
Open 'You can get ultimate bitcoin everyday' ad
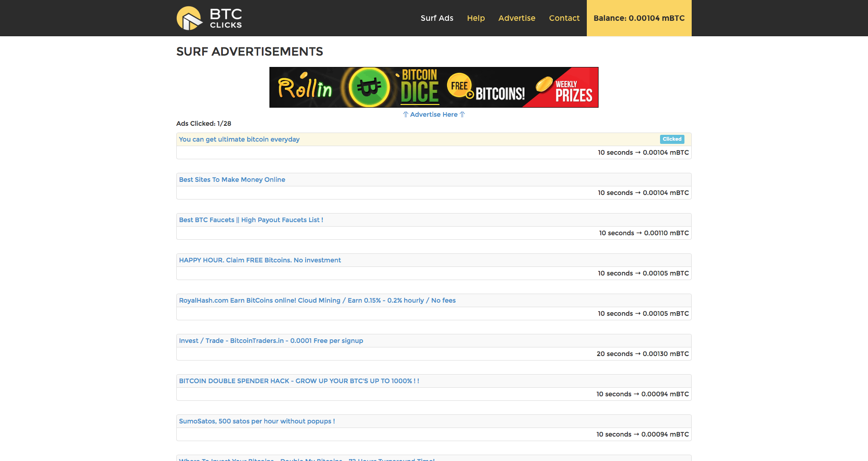pos(239,139)
